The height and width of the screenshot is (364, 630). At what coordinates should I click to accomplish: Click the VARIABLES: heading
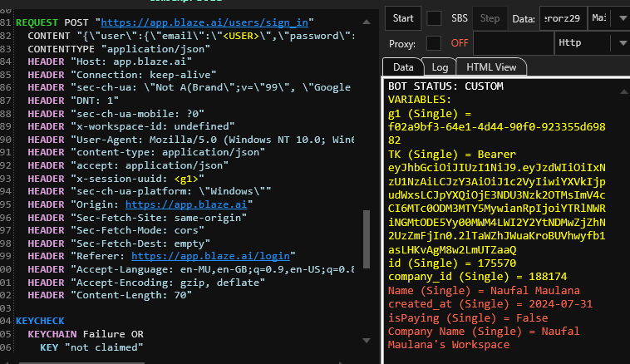[x=420, y=100]
